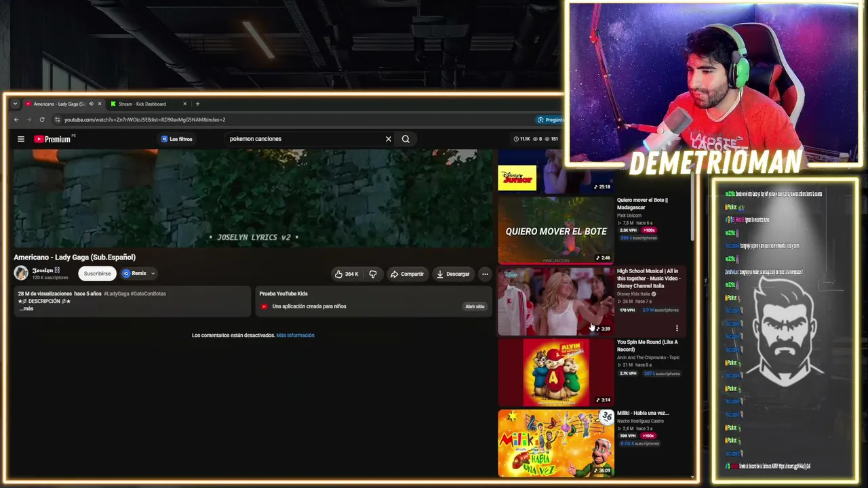Click the magnifying glass search icon
868x488 pixels.
tap(406, 139)
